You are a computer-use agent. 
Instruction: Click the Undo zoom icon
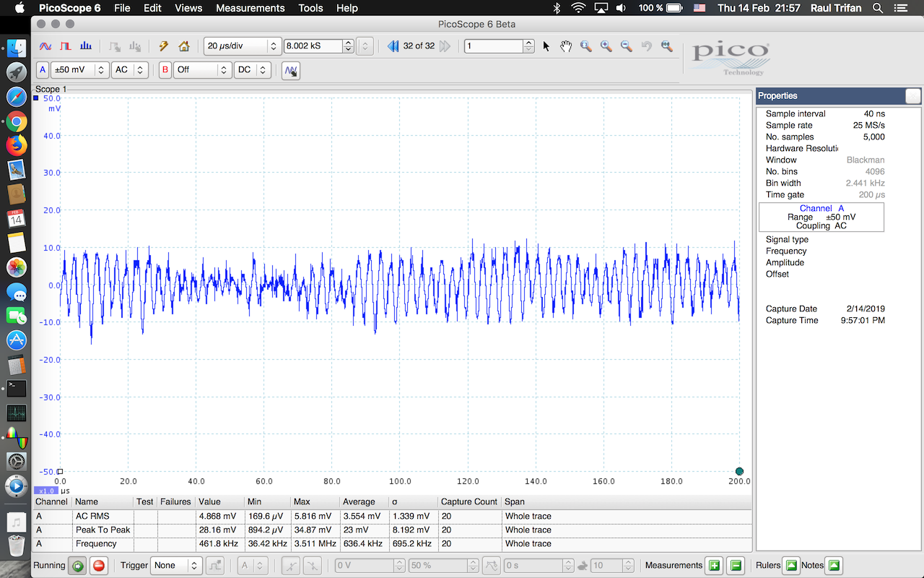pyautogui.click(x=647, y=46)
